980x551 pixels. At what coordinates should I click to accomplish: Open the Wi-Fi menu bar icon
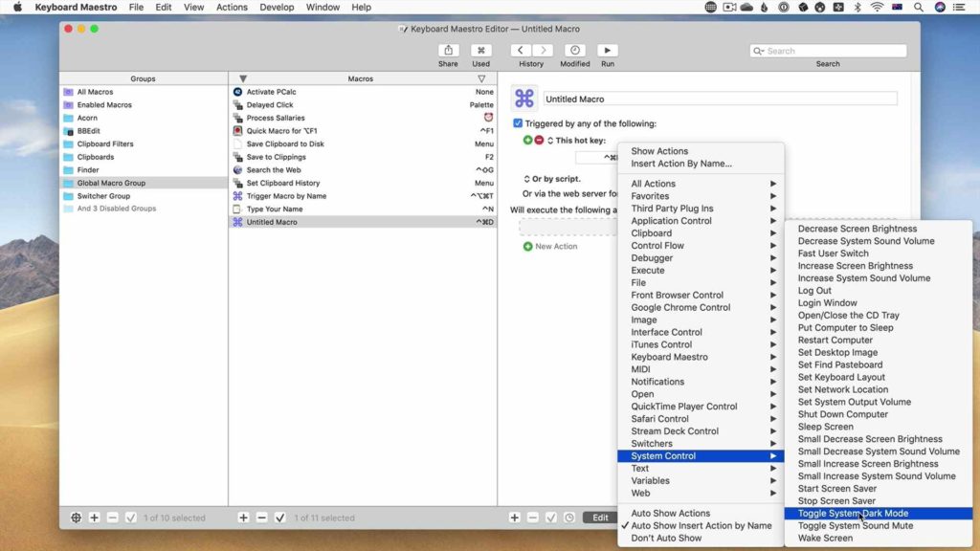tap(877, 7)
